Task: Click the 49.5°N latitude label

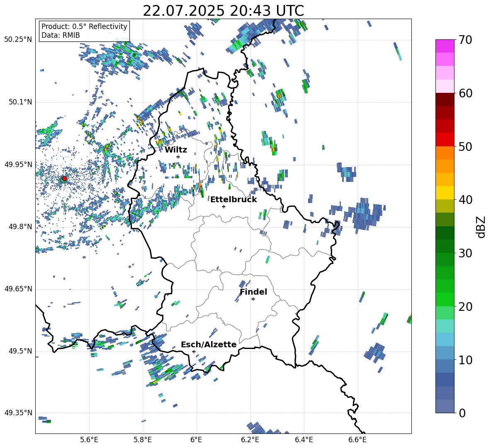Action: point(20,351)
